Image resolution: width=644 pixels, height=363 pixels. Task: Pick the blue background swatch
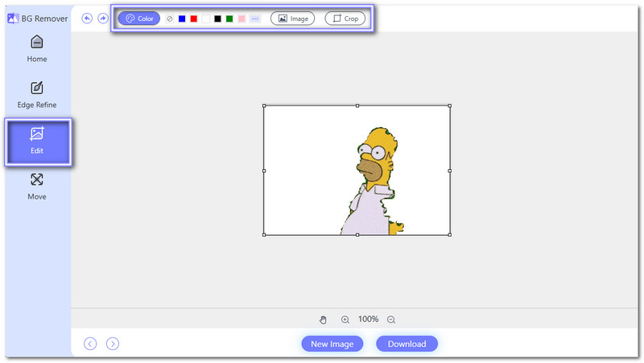click(x=182, y=19)
